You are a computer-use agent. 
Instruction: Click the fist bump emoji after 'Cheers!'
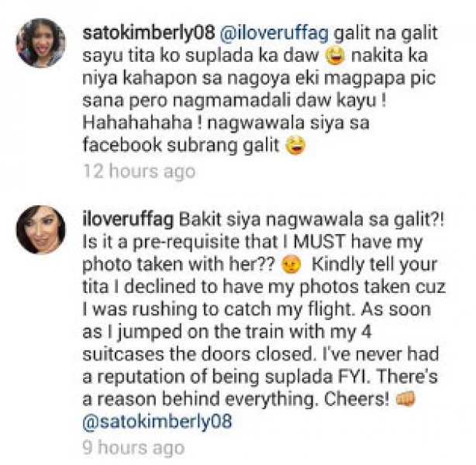(x=405, y=398)
